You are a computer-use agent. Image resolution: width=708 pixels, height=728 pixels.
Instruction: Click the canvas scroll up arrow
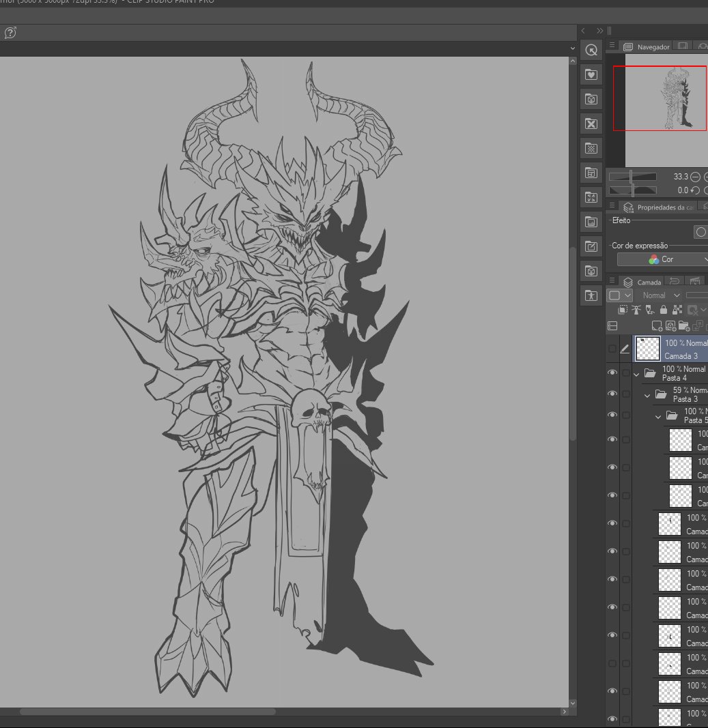click(572, 61)
